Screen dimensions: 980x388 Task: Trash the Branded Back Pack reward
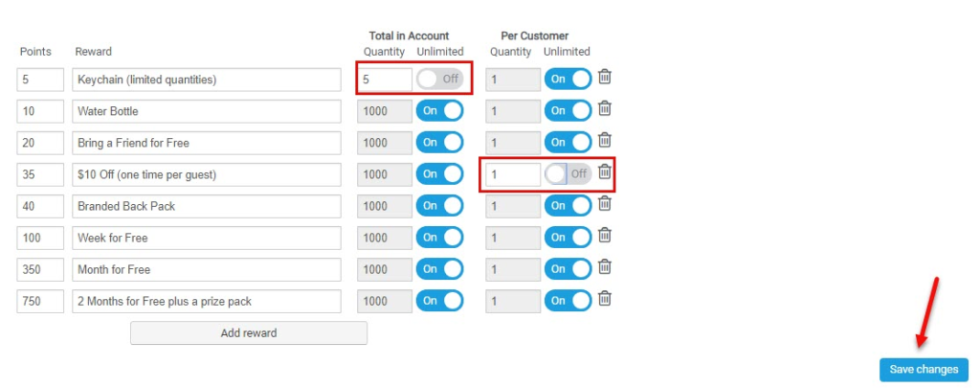click(605, 204)
